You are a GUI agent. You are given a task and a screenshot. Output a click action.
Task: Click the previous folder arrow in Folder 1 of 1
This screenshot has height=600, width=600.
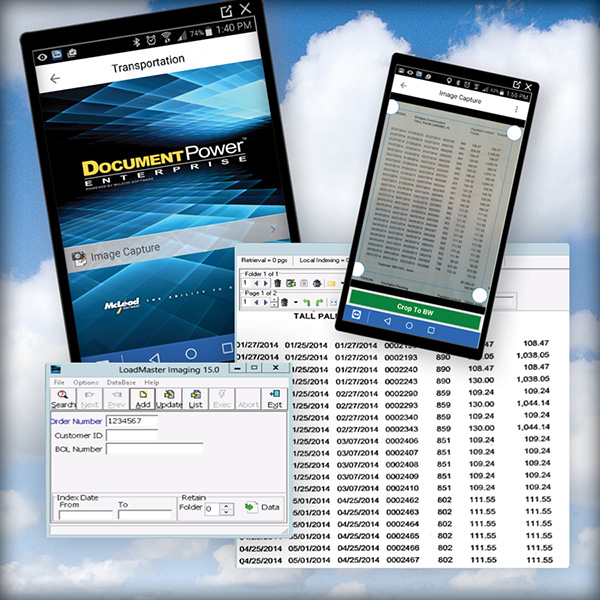click(x=256, y=284)
